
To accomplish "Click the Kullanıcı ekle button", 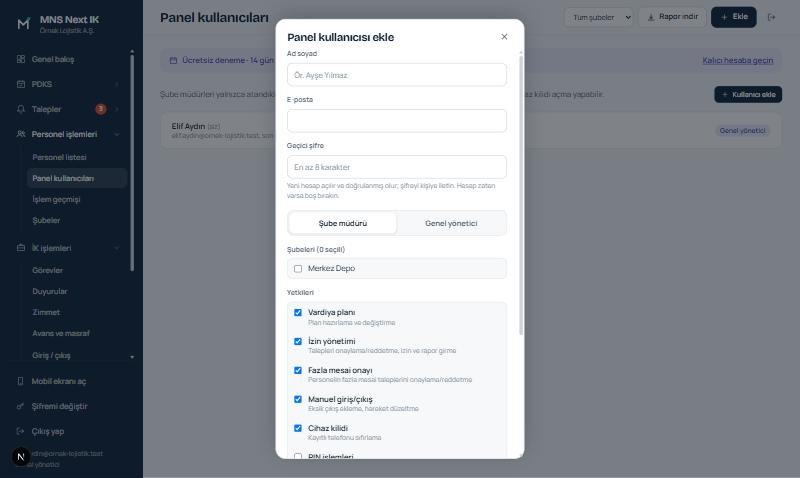I will (748, 94).
